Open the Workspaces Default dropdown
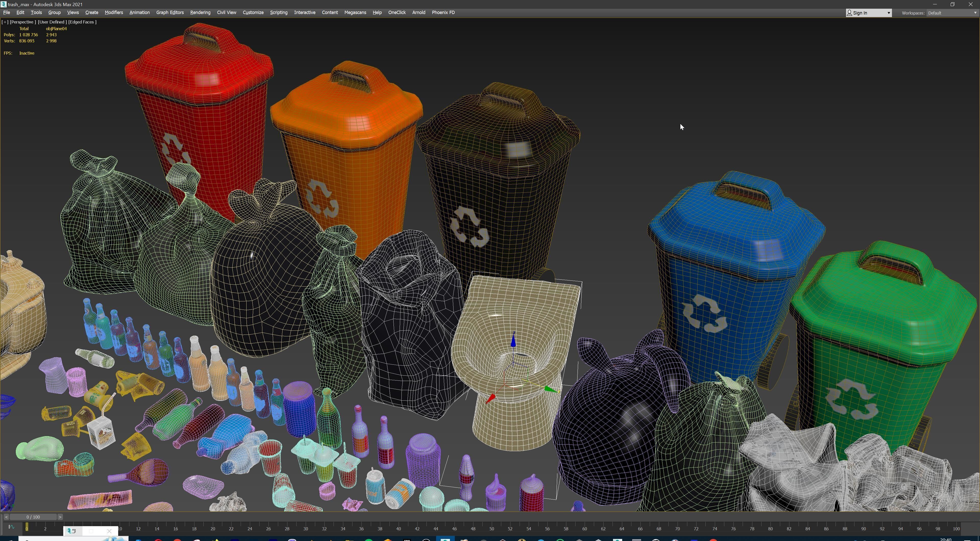 (952, 13)
